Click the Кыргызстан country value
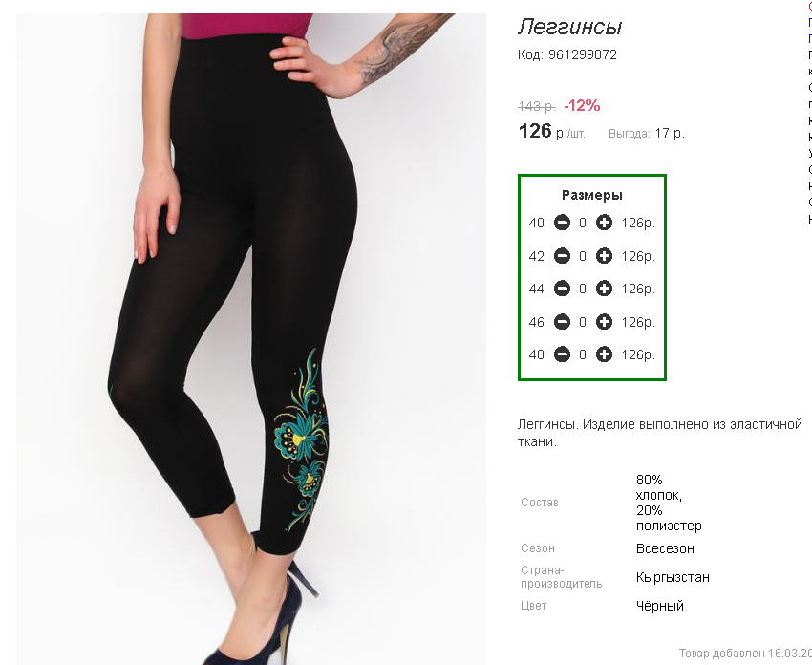Screen dimensions: 812x665 [x=673, y=577]
